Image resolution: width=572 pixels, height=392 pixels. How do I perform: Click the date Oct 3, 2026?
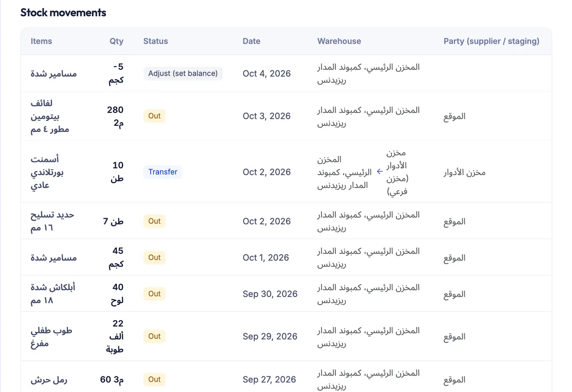[x=267, y=116]
